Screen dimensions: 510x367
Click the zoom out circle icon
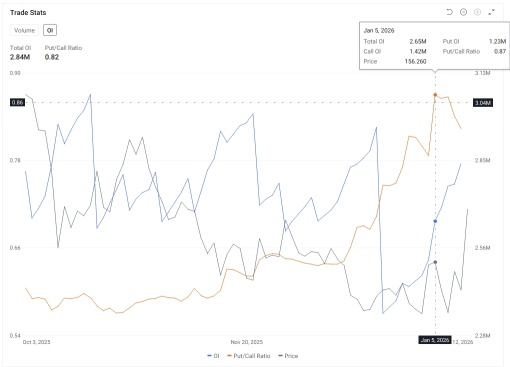pos(463,12)
